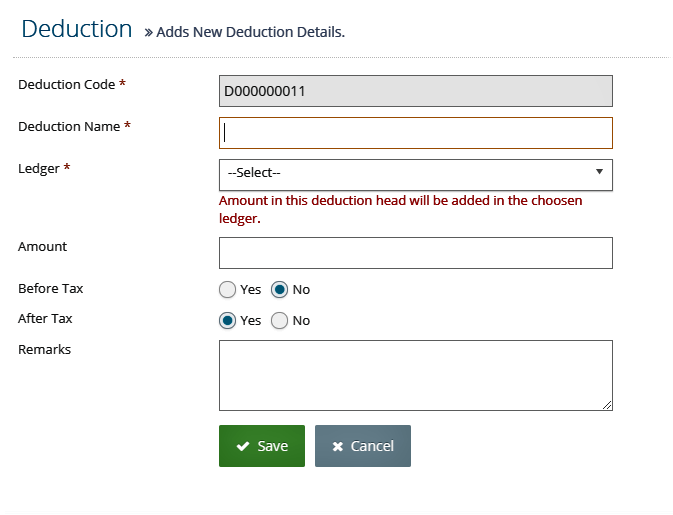Click the Ledger field label
This screenshot has width=673, height=515.
pyautogui.click(x=39, y=169)
